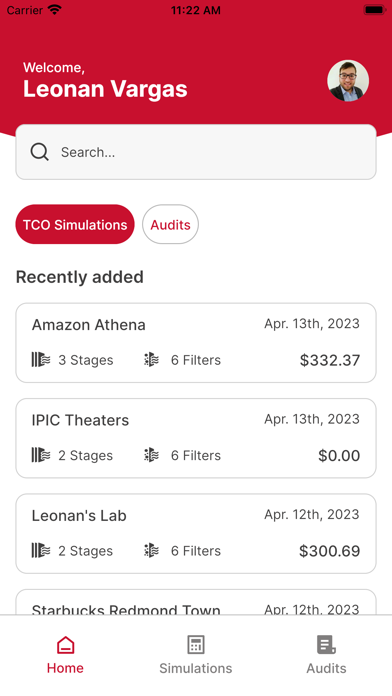
Task: Open the Starbucks Redmond Town card
Action: pos(196,602)
